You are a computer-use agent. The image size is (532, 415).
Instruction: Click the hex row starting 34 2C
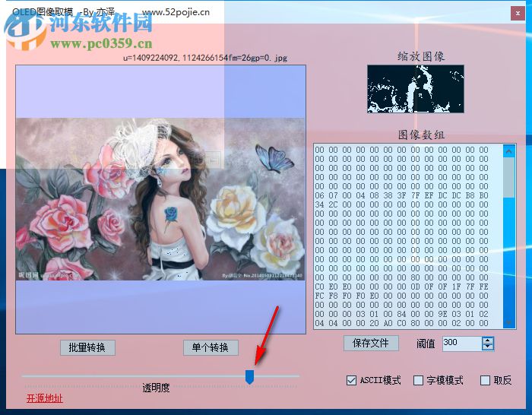click(401, 204)
